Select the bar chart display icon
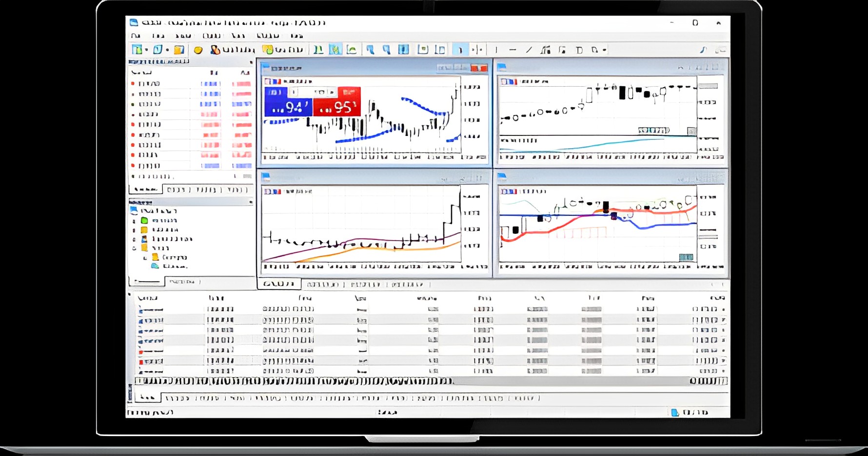Viewport: 868px width, 456px height. pos(318,50)
